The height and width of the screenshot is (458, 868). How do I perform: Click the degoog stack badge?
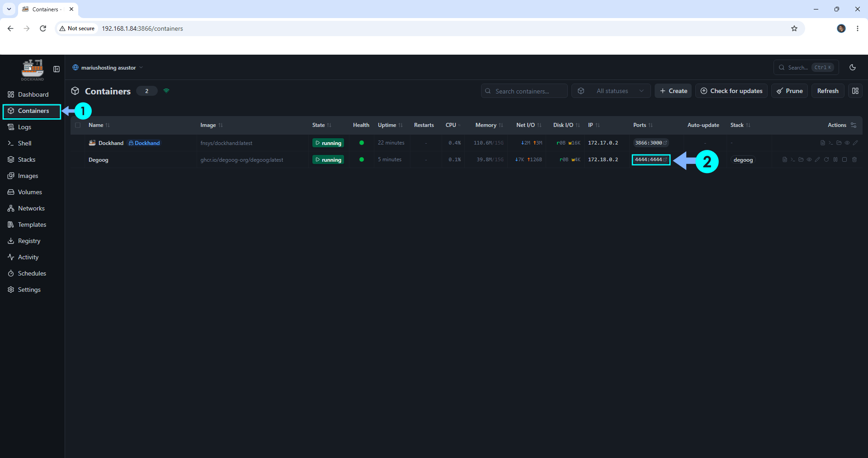(x=743, y=160)
